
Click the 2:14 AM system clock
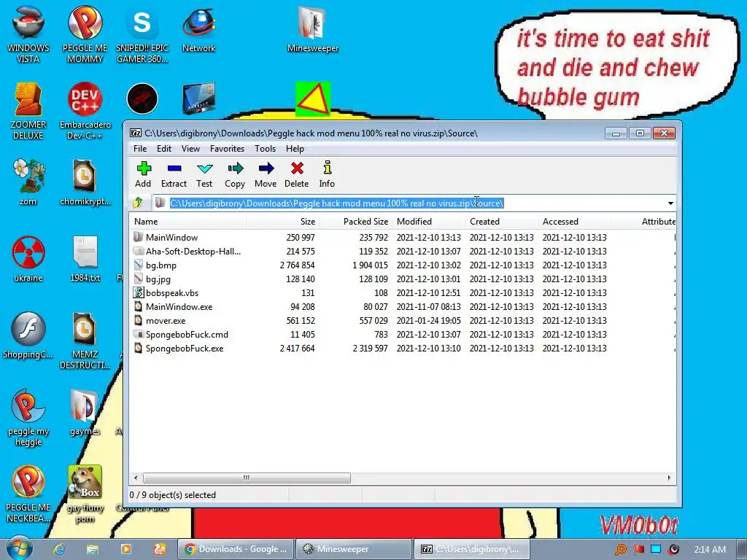710,550
